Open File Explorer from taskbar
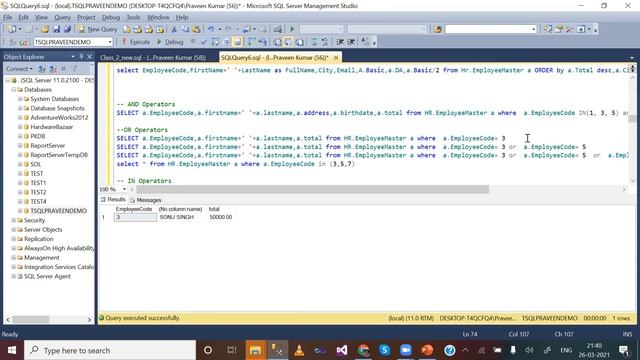This screenshot has width=640, height=360. coord(255,350)
